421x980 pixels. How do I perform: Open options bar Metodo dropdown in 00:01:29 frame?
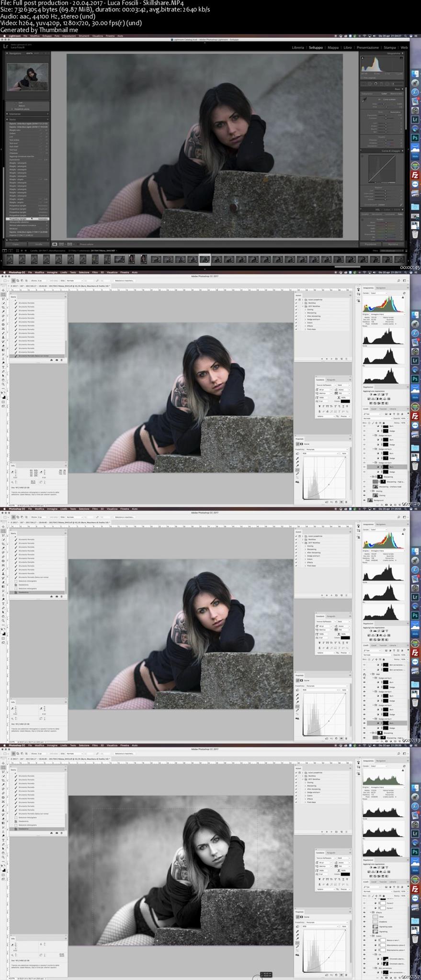[75, 280]
